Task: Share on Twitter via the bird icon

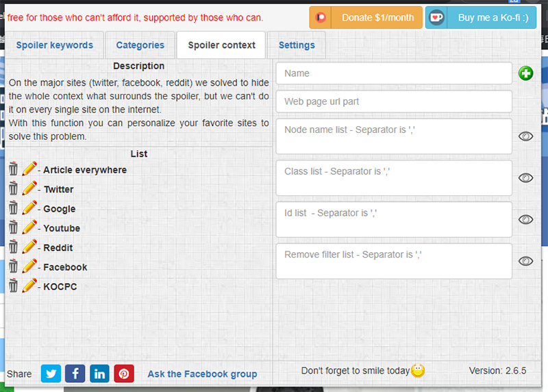Action: (x=51, y=373)
